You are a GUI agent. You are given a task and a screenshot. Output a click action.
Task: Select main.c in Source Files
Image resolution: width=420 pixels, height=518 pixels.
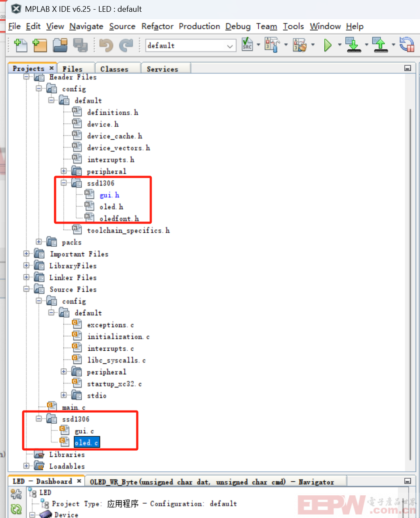[73, 407]
